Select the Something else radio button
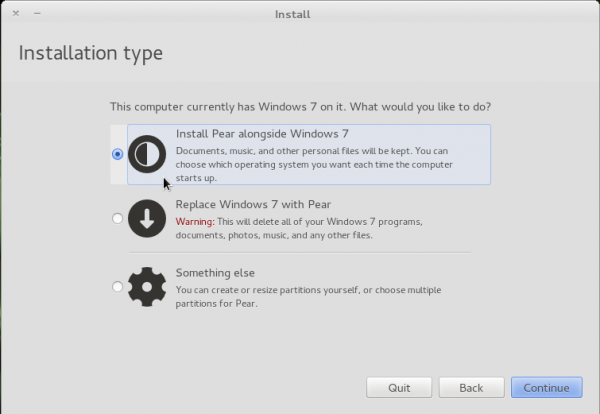 [117, 287]
